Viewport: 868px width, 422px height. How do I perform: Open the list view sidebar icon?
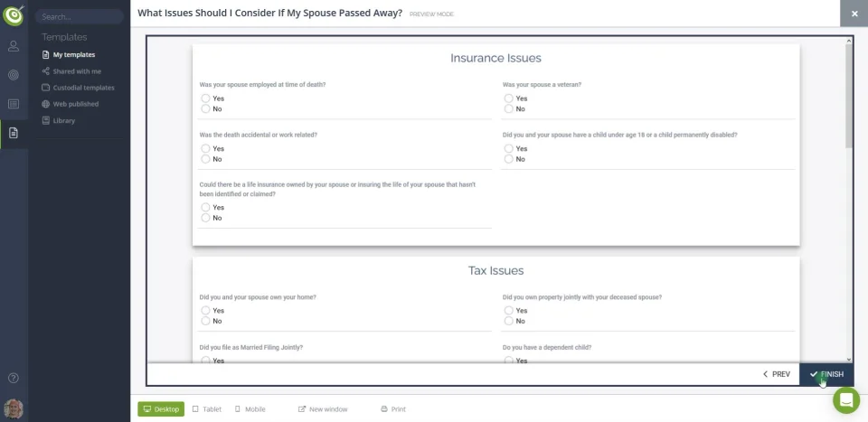[14, 104]
